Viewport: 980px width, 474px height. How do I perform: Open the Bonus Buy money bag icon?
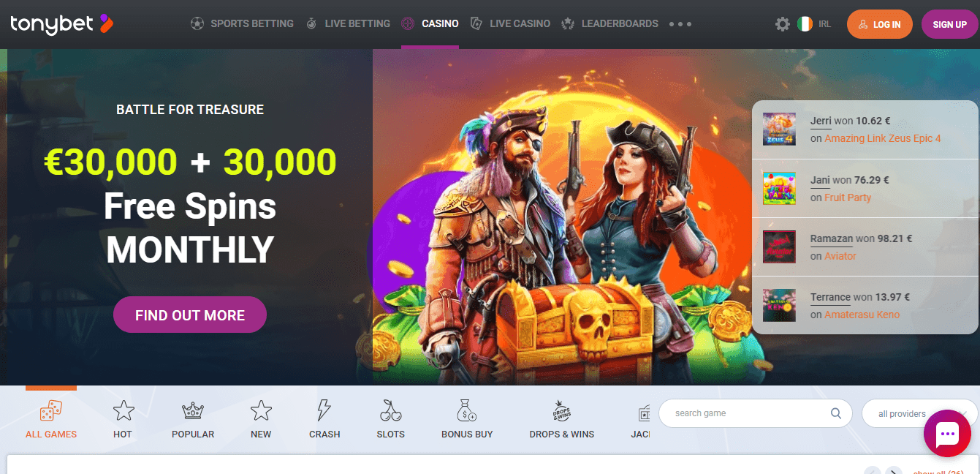click(x=467, y=410)
